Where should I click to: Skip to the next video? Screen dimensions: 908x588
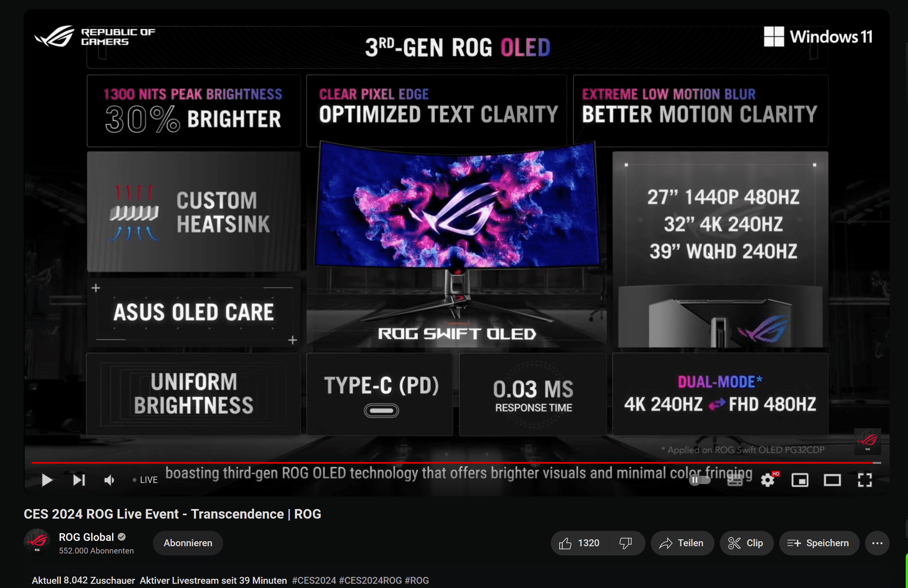click(x=79, y=480)
